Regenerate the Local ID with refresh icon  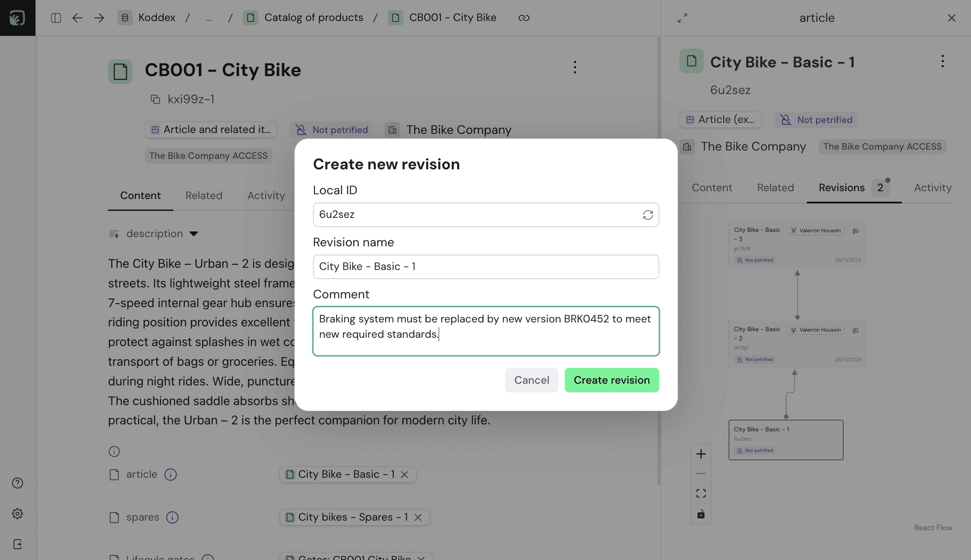(647, 215)
